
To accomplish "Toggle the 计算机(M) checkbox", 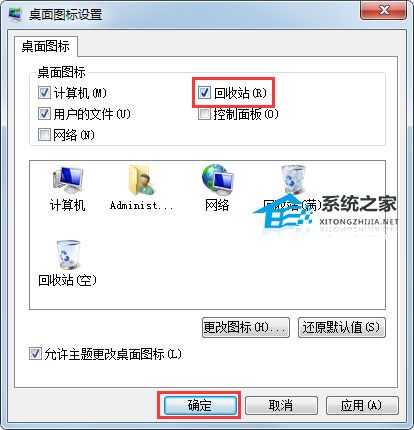I will pos(44,93).
